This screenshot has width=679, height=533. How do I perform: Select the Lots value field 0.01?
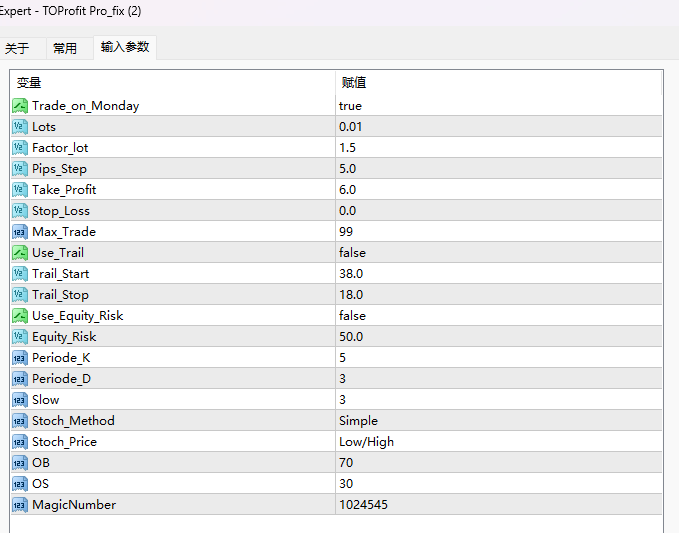point(352,127)
